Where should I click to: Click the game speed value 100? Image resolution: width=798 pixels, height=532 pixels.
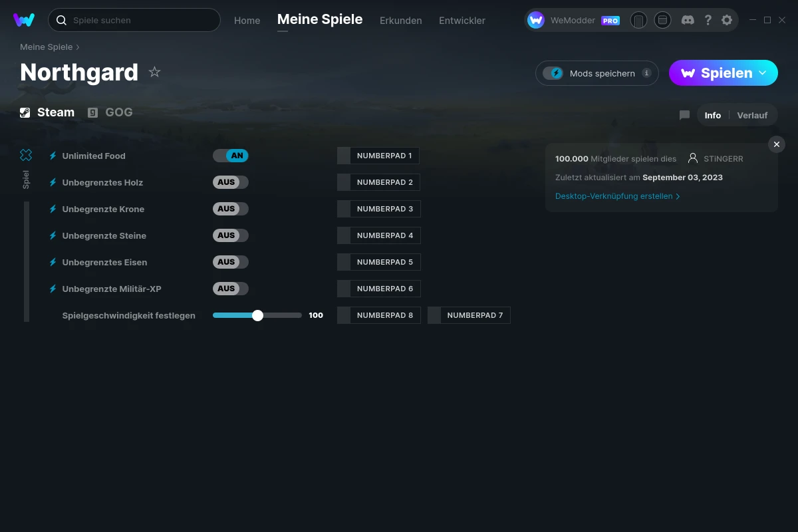pos(316,315)
